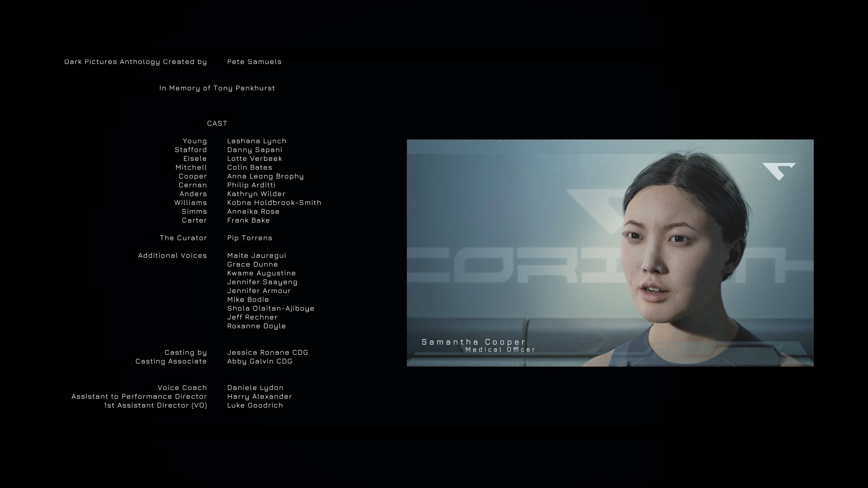Select the name 'Frank Bake'

249,220
